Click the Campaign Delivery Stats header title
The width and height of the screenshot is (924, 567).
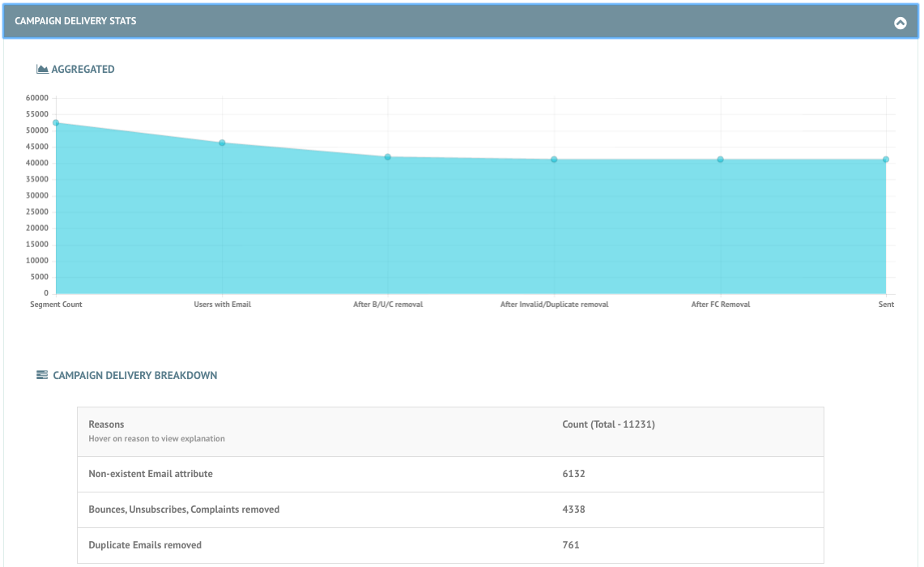click(75, 21)
